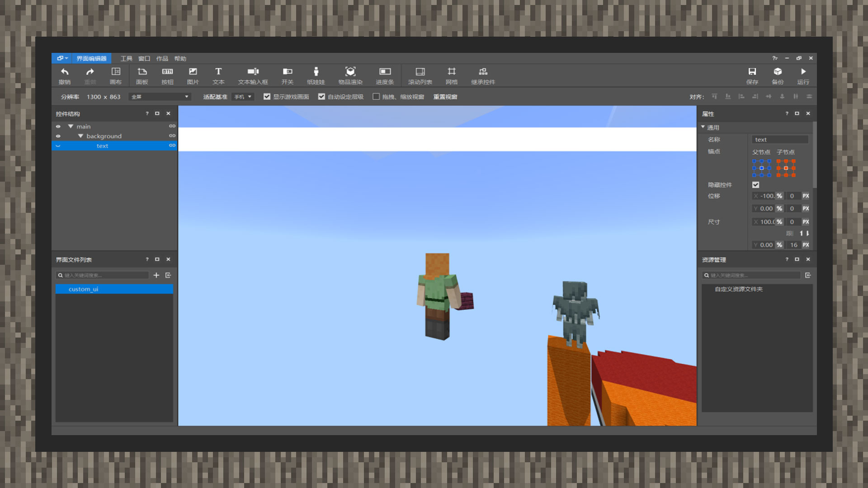868x488 pixels.
Task: Open the 帮助 menu
Action: pos(180,59)
